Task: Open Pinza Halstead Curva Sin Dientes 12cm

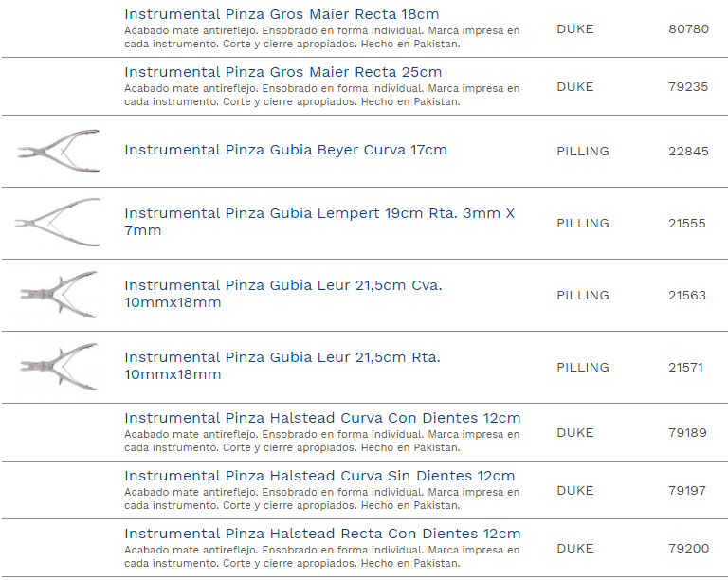Action: pyautogui.click(x=319, y=476)
